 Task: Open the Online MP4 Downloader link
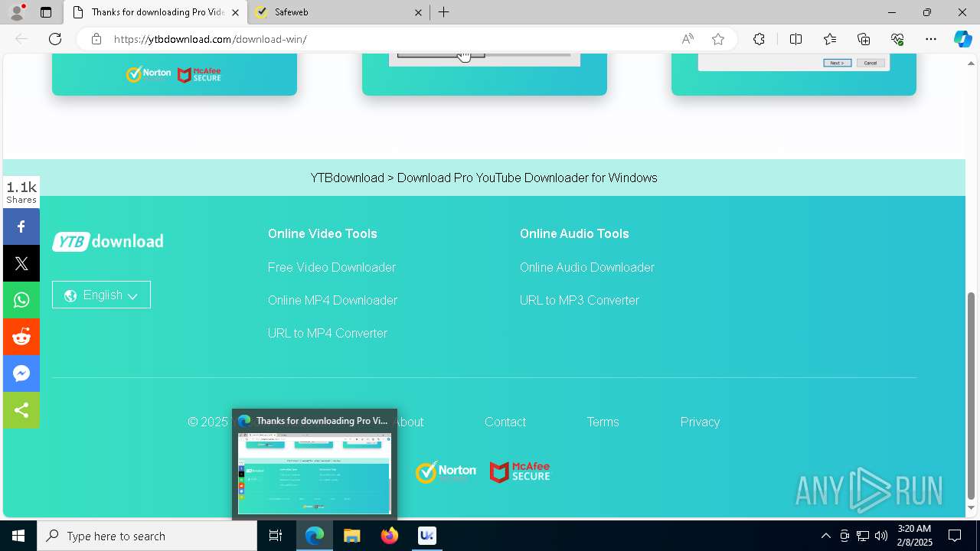(x=332, y=300)
